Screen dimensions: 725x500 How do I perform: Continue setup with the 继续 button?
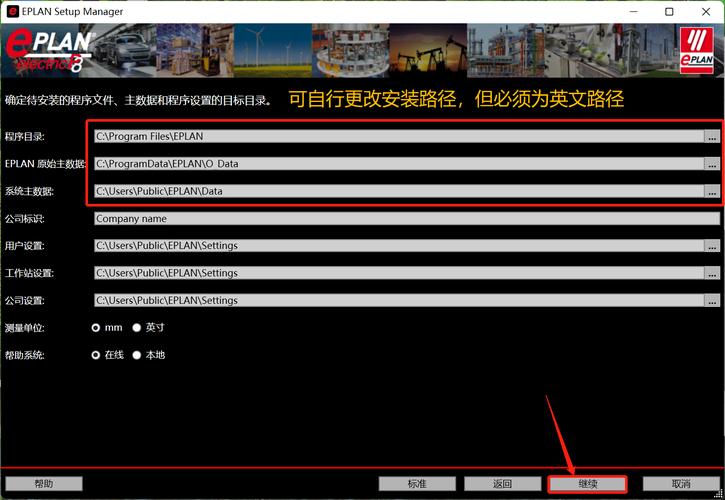pyautogui.click(x=588, y=484)
